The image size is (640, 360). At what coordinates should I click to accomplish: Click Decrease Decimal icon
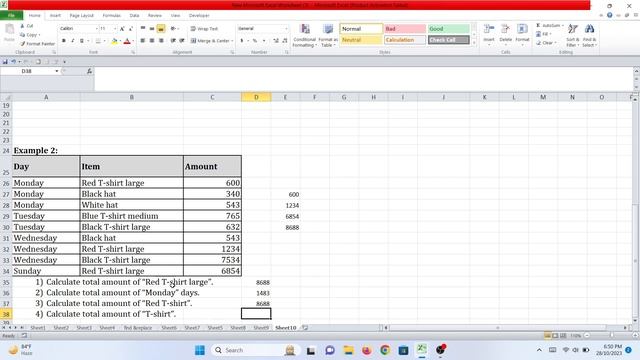284,41
